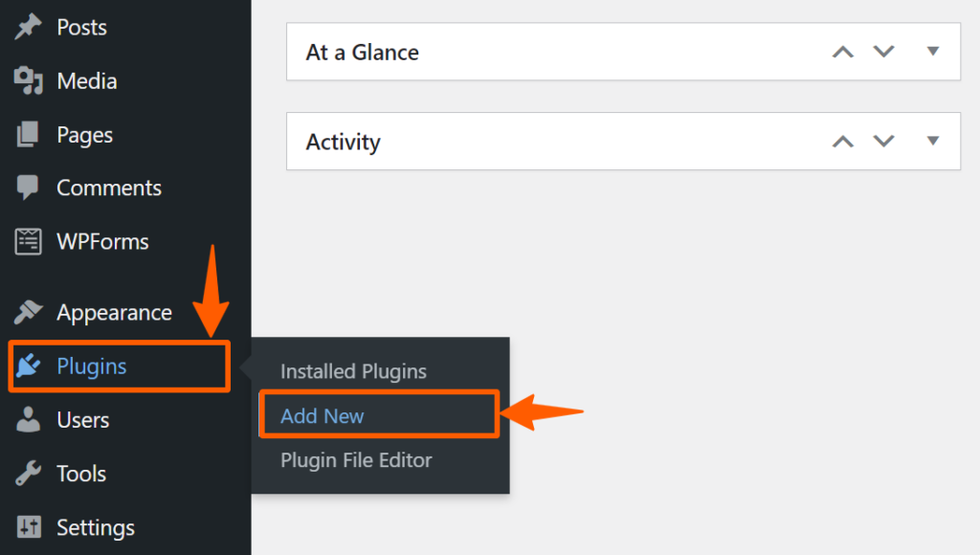Screen dimensions: 980x555
Task: Select Add New in Plugins submenu
Action: (322, 415)
